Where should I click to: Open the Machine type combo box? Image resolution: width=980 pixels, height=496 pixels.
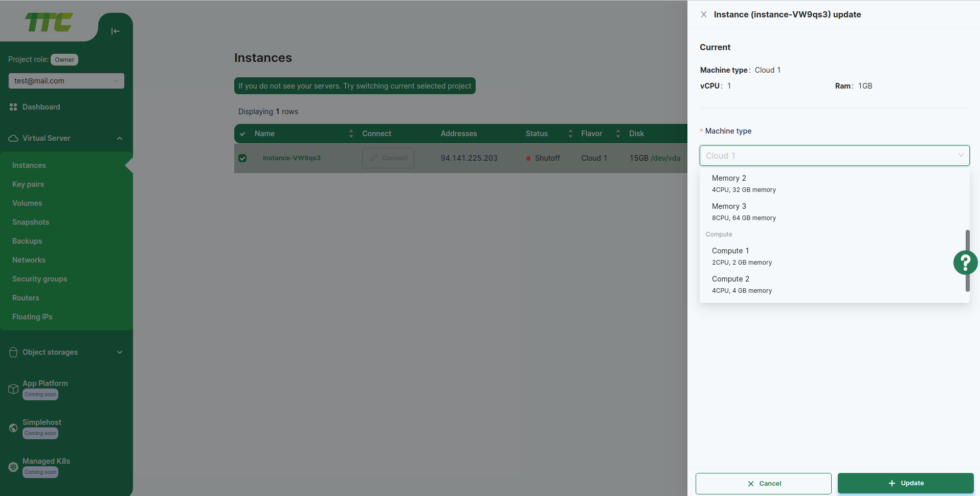pyautogui.click(x=834, y=156)
